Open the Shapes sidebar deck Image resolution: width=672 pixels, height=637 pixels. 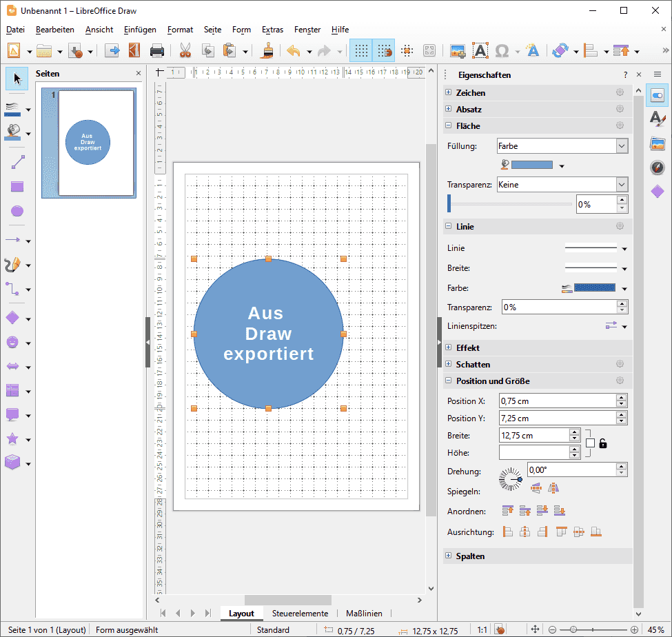[658, 191]
